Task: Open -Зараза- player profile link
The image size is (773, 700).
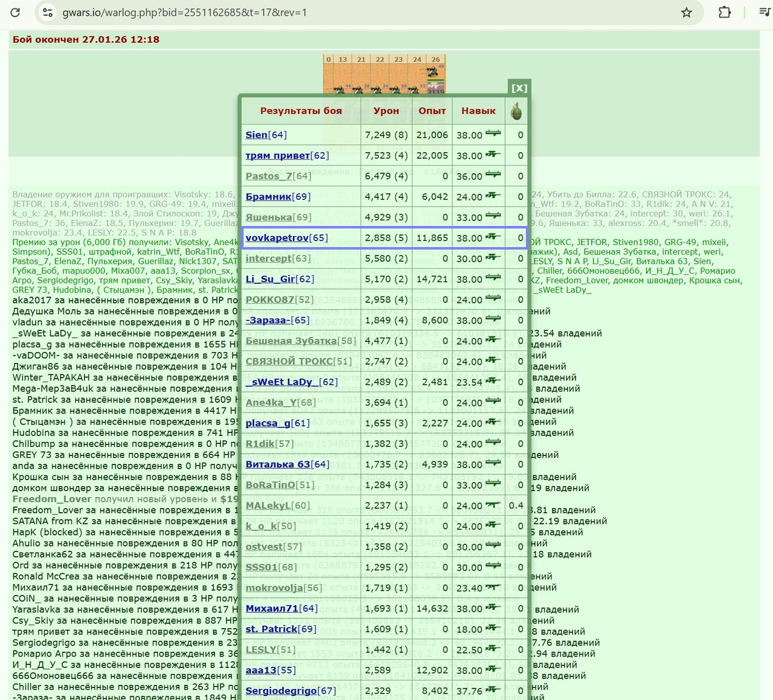Action: [x=268, y=319]
